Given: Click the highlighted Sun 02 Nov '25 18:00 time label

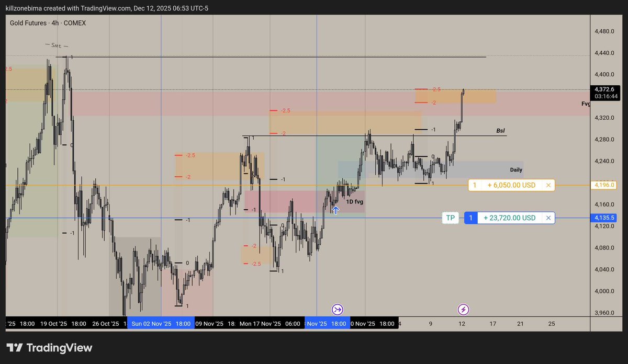Looking at the screenshot, I should coord(161,324).
